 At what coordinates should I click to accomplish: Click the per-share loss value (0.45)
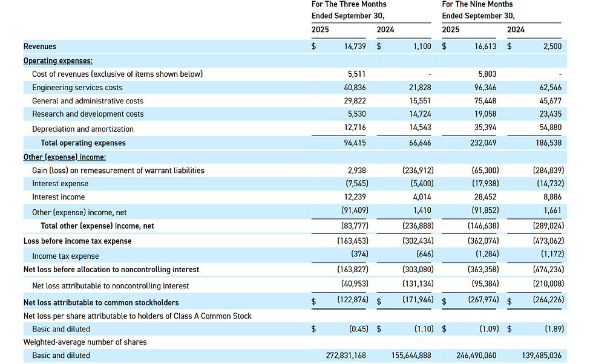358,329
